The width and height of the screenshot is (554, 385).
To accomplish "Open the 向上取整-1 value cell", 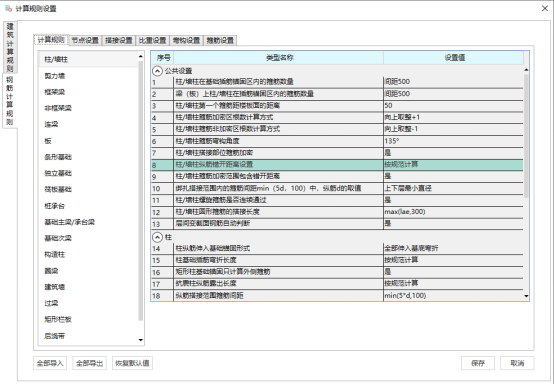I will coord(453,129).
